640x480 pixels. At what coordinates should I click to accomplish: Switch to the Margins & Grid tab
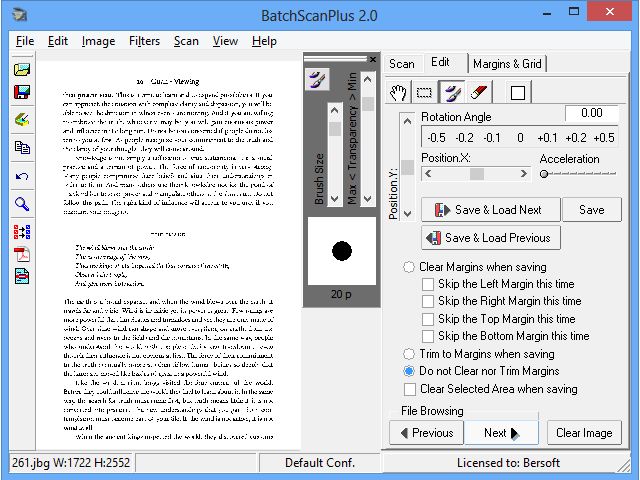coord(507,64)
